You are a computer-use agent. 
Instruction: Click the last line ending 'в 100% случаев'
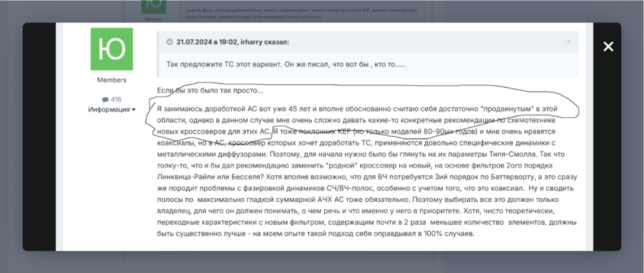click(x=316, y=234)
